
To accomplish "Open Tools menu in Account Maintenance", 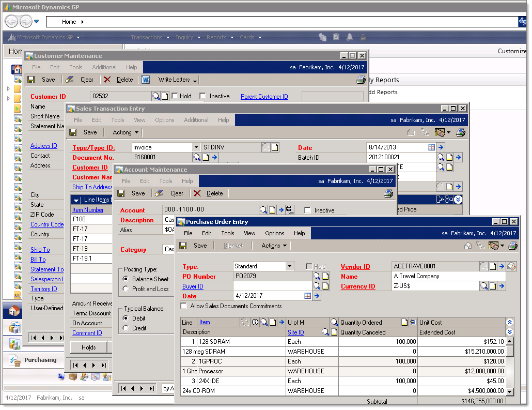I will point(166,181).
